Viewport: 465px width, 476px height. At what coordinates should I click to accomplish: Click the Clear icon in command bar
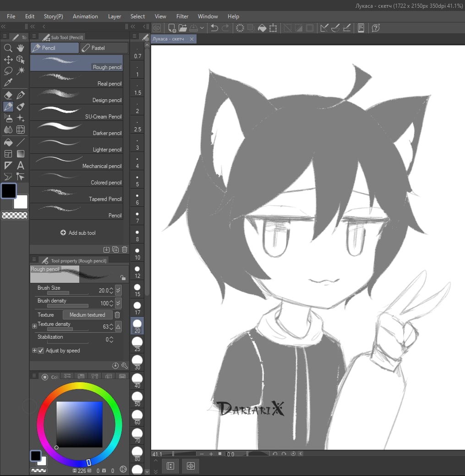coord(240,28)
